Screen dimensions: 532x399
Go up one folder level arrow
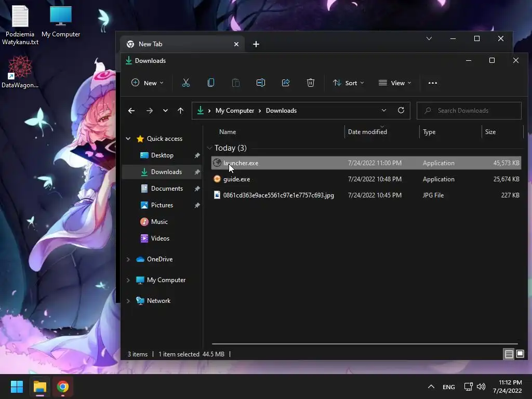coord(180,111)
